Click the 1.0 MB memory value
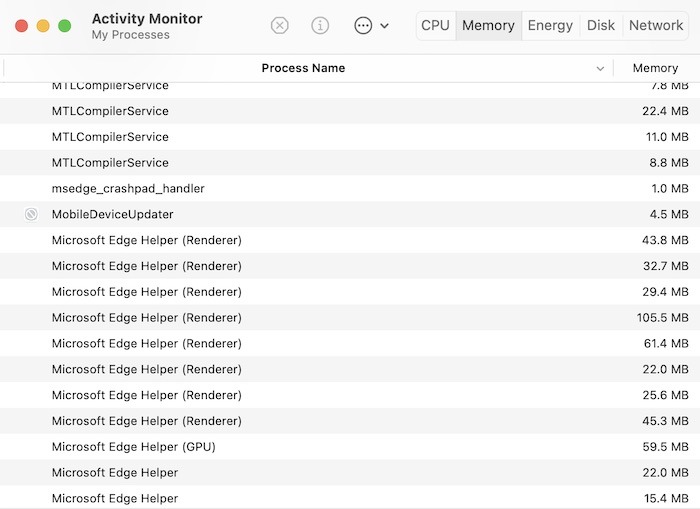This screenshot has height=509, width=700. [x=670, y=189]
